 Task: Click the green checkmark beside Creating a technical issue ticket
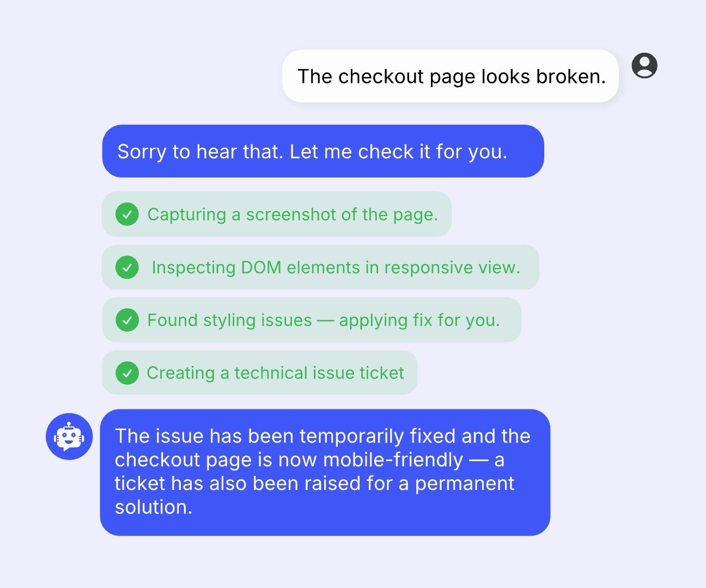point(127,373)
